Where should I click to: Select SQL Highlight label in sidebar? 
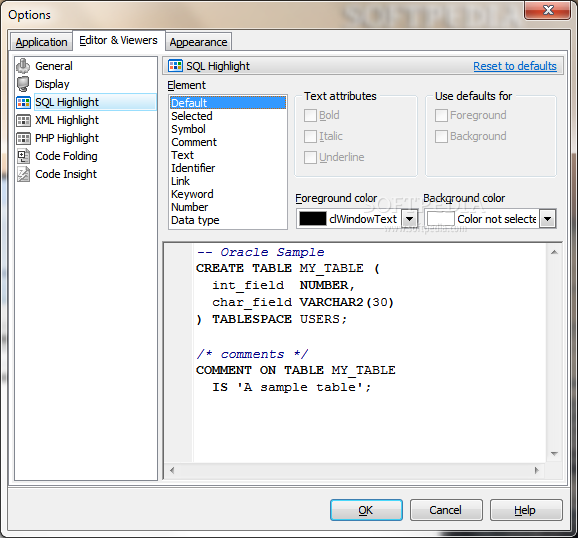click(x=67, y=102)
